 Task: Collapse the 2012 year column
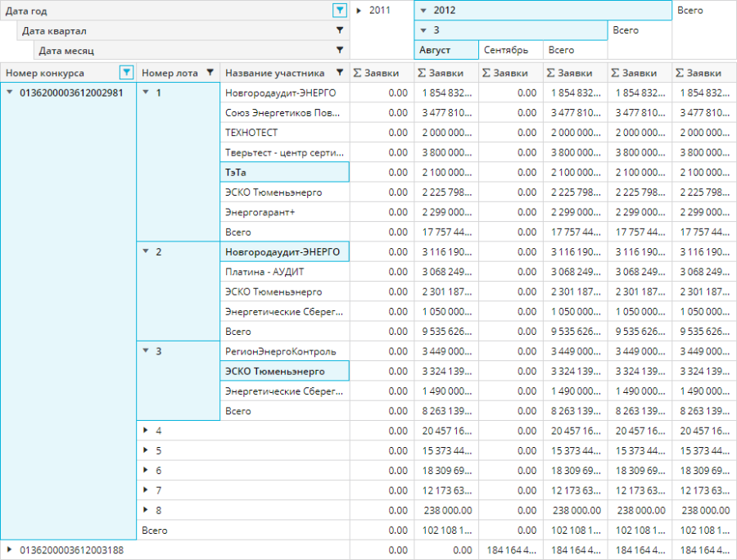point(423,11)
